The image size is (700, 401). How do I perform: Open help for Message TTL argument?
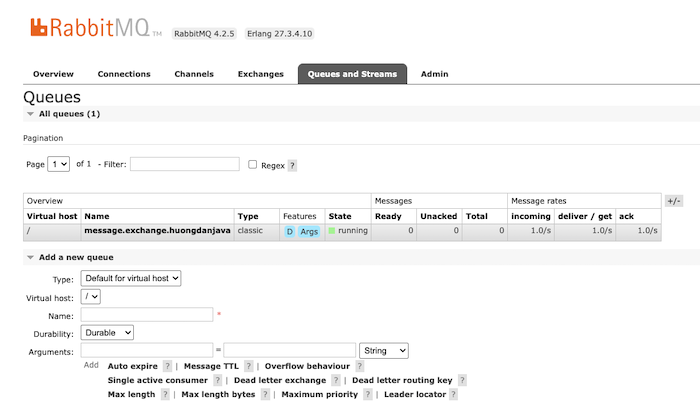pos(249,366)
